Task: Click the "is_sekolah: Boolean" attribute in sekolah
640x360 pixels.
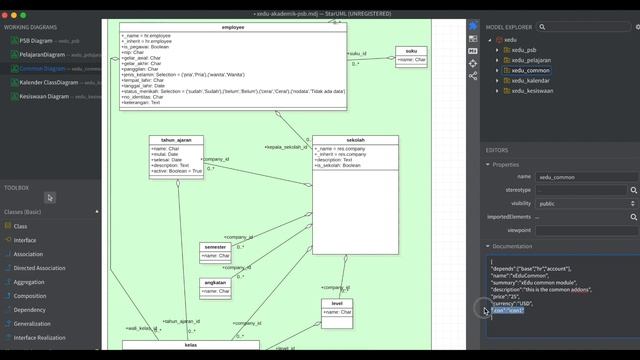Action: [338, 165]
